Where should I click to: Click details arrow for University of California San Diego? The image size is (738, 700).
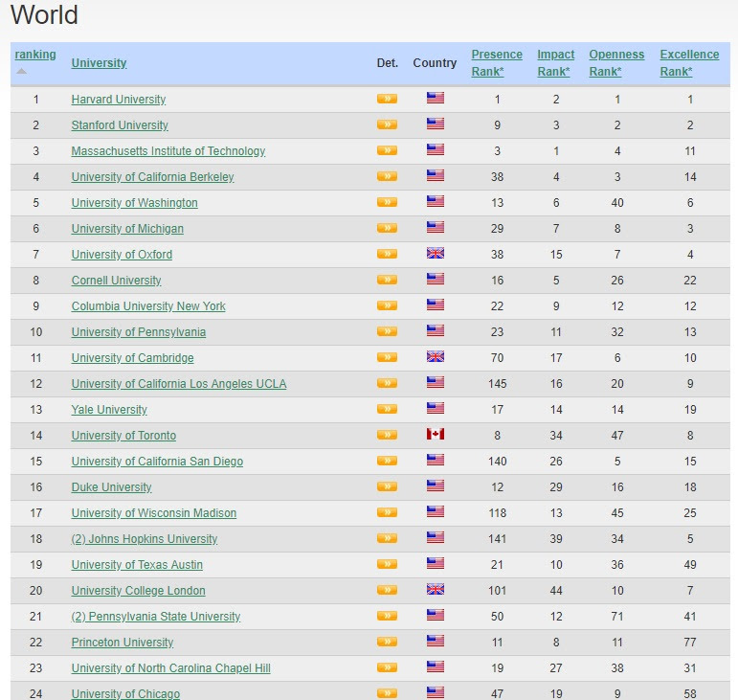(387, 461)
